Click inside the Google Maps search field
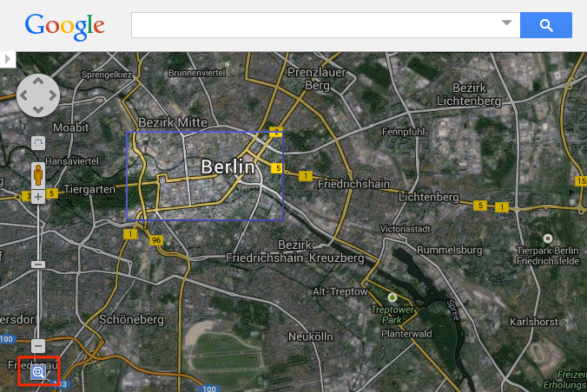The width and height of the screenshot is (587, 392). [x=313, y=25]
